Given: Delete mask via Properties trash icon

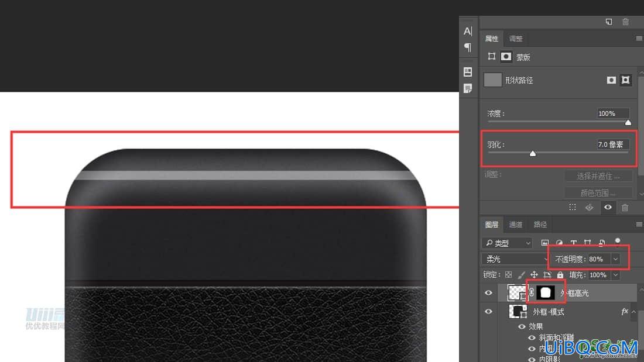Looking at the screenshot, I should (x=625, y=208).
